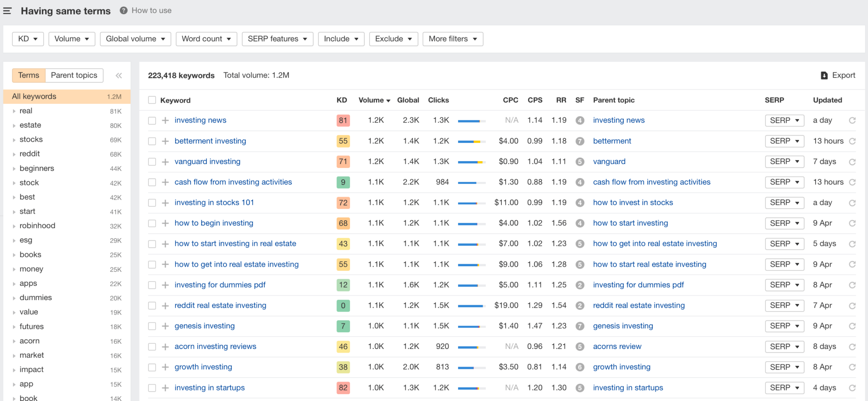The image size is (868, 401).
Task: Add 'growth investing' with plus icon
Action: pos(165,367)
